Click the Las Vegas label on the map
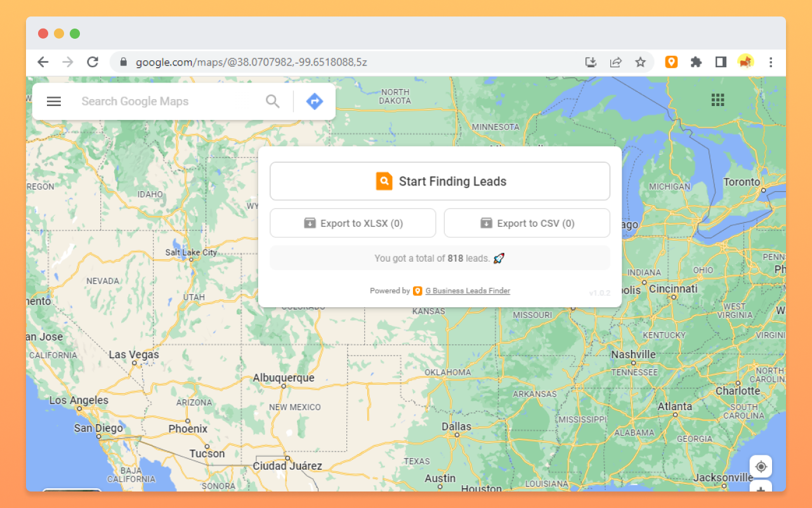Screen dimensions: 812x508 click(x=134, y=354)
